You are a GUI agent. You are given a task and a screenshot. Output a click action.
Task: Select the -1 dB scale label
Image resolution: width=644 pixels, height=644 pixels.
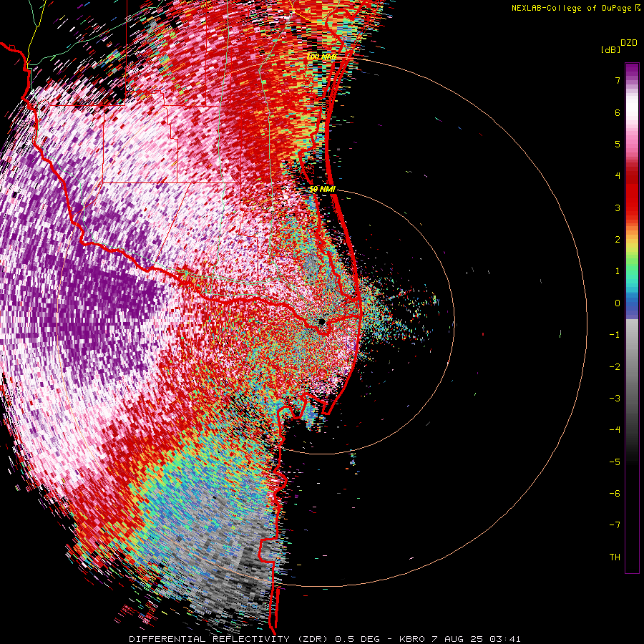(x=615, y=335)
